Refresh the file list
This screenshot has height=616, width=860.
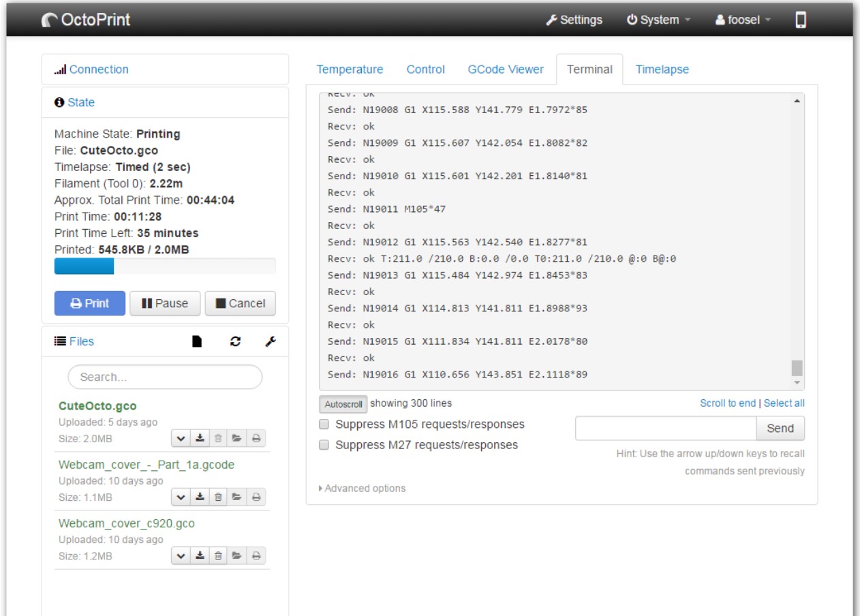tap(236, 341)
